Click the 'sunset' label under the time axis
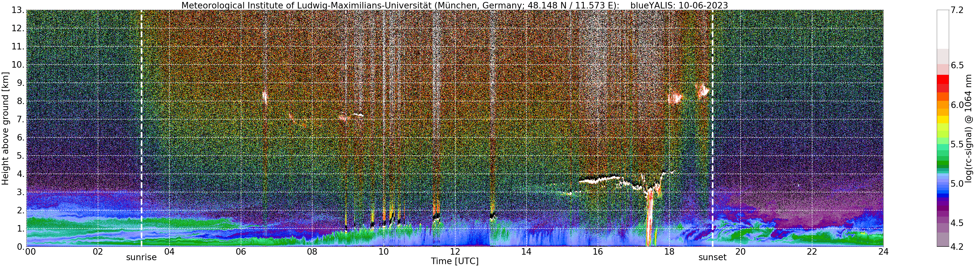The height and width of the screenshot is (268, 980). click(712, 257)
